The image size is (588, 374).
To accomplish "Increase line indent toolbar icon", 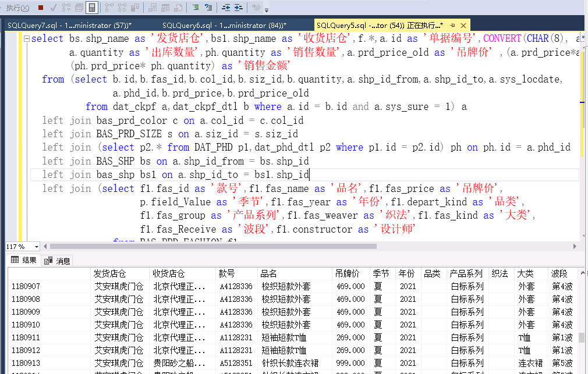I will (x=239, y=8).
